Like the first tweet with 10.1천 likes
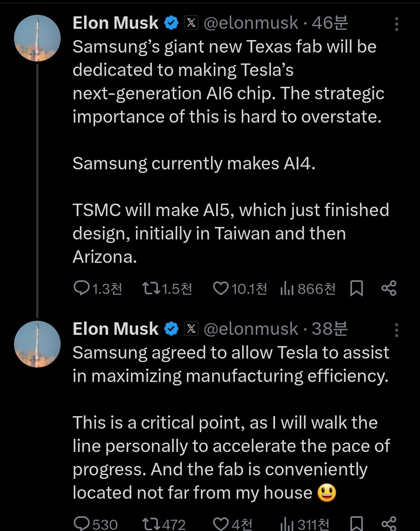420x531 pixels. pos(240,289)
